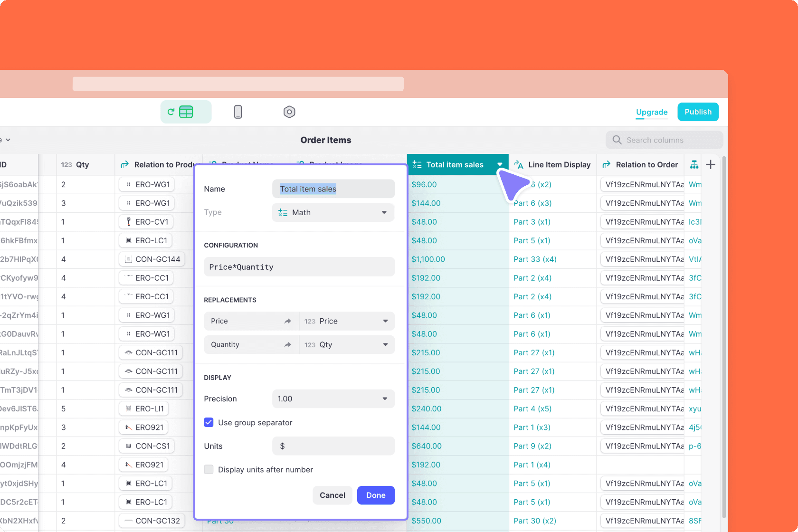Edit the Price*Quantity formula field
The height and width of the screenshot is (532, 798).
point(299,267)
